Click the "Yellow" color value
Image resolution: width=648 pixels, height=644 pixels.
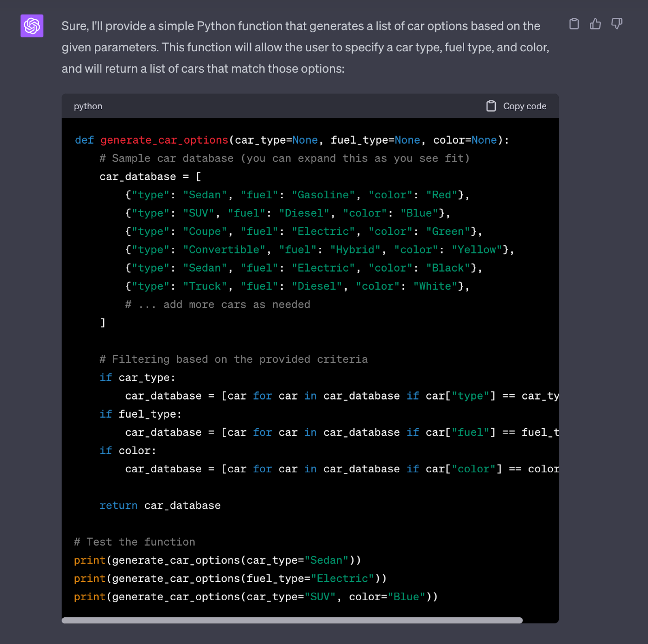477,249
